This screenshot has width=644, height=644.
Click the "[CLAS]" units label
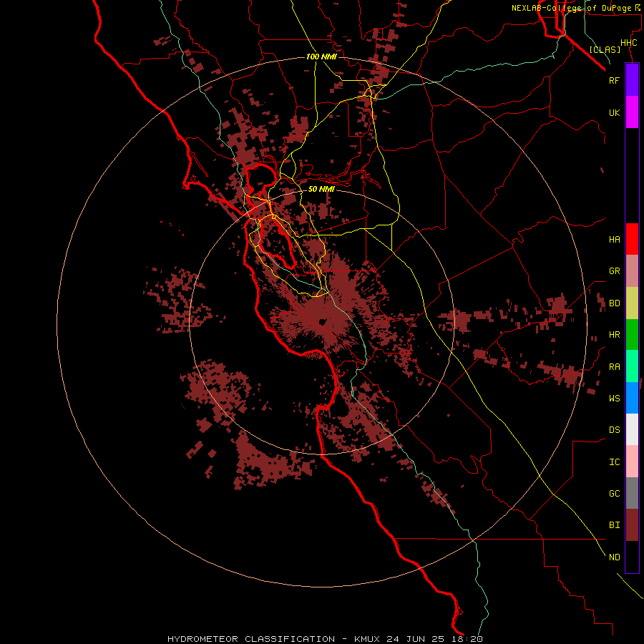click(605, 49)
